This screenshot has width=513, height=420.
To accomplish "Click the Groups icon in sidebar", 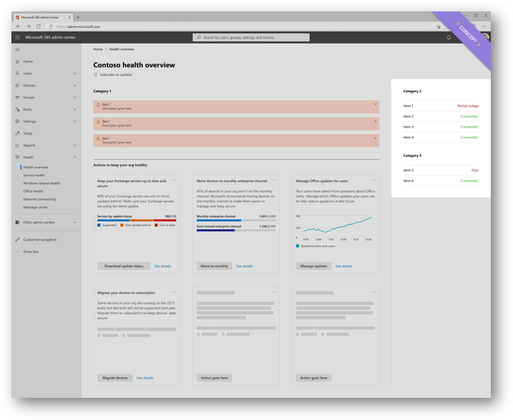I will [x=17, y=97].
